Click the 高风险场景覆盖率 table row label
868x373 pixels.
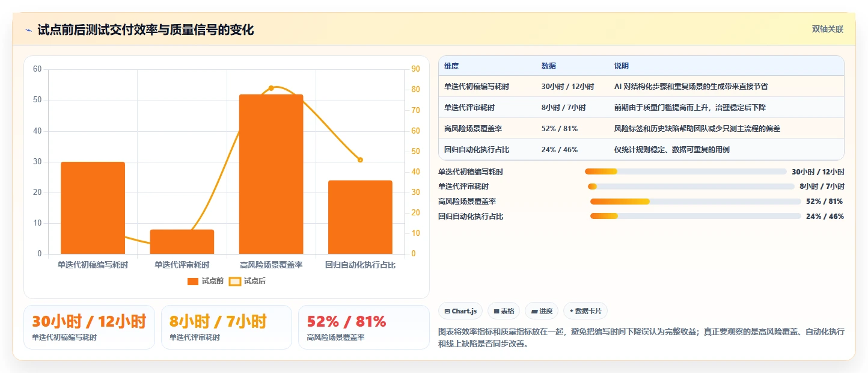[x=473, y=129]
